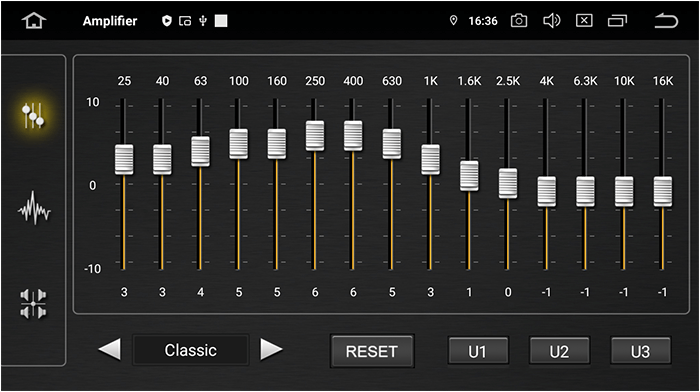Click the gain value 0 under 2.5K
This screenshot has width=700, height=392.
(508, 292)
